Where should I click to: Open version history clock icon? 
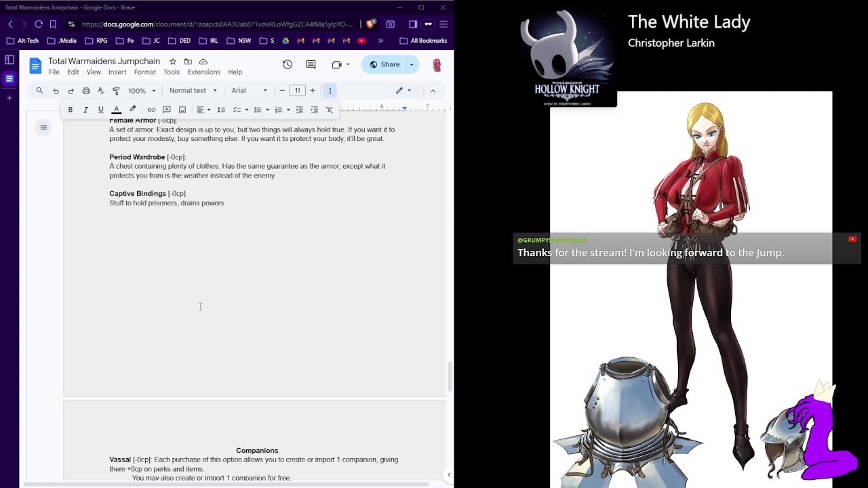coord(288,64)
